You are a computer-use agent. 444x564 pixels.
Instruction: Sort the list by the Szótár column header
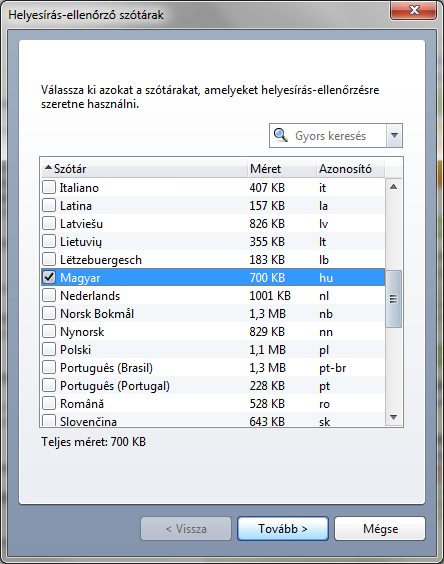(145, 169)
